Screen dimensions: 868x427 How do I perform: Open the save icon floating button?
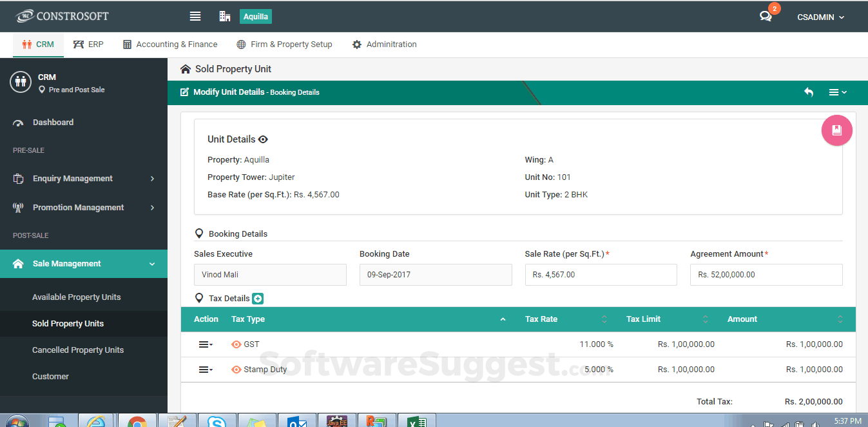click(836, 130)
